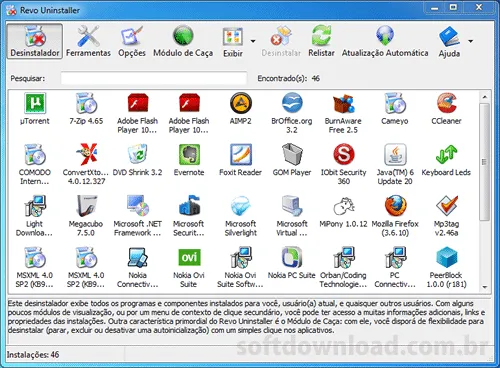Select PeerBlock 1.0.0 (r181) icon
This screenshot has height=368, width=500.
click(446, 257)
